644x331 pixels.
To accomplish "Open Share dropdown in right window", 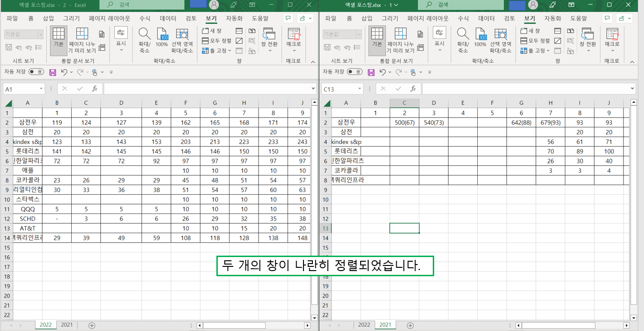I will point(623,18).
